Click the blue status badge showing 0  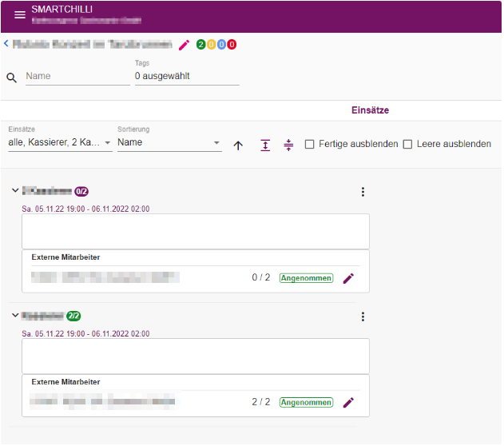coord(221,45)
